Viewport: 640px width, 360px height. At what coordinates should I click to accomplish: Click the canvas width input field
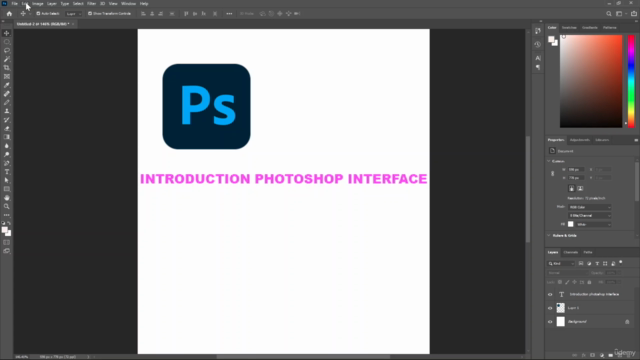(x=576, y=169)
